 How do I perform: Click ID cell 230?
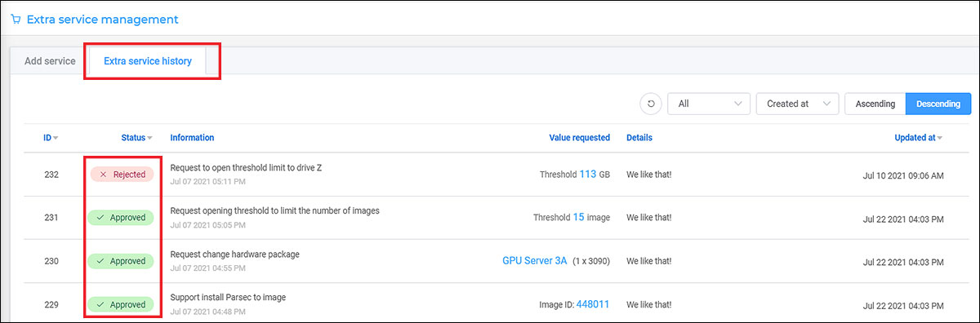51,261
